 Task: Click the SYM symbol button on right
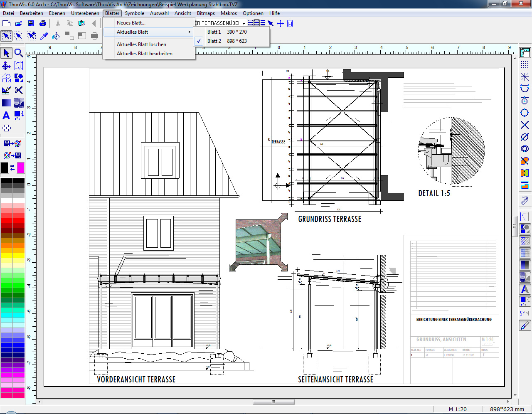525,313
